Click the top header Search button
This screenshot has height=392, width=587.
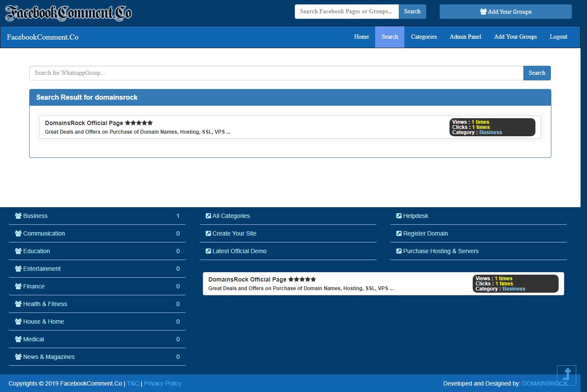pos(412,12)
